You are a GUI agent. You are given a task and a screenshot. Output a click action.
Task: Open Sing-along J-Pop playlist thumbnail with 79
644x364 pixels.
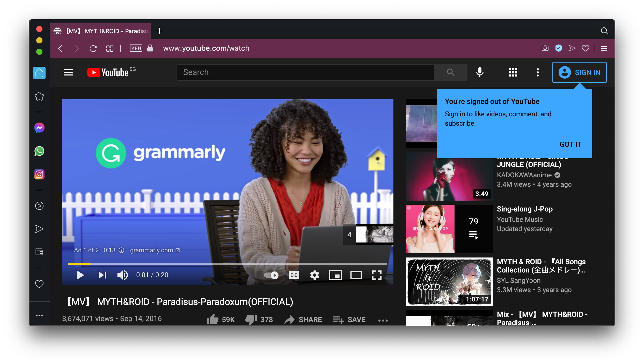449,229
